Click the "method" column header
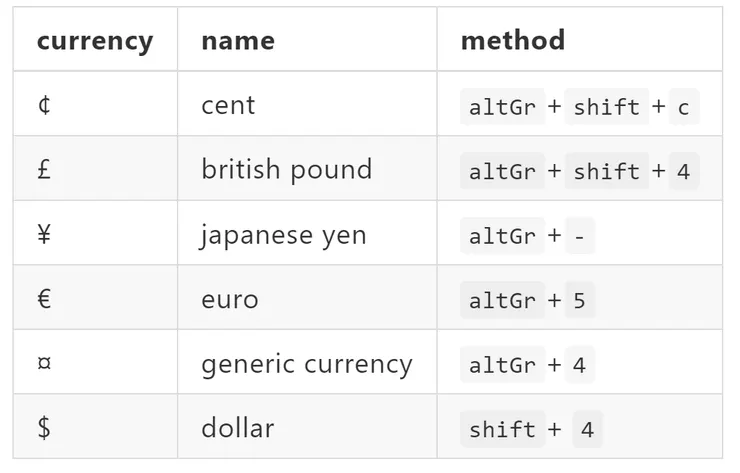 pyautogui.click(x=512, y=41)
